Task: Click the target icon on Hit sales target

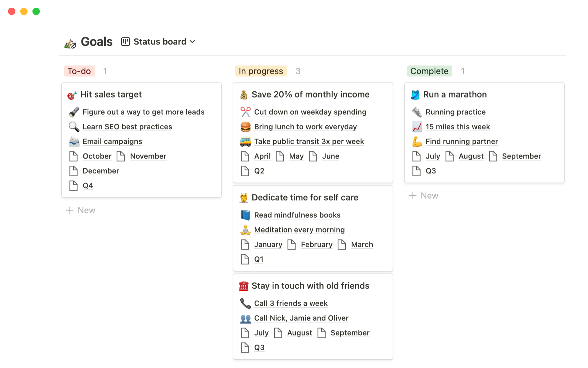Action: [x=72, y=95]
